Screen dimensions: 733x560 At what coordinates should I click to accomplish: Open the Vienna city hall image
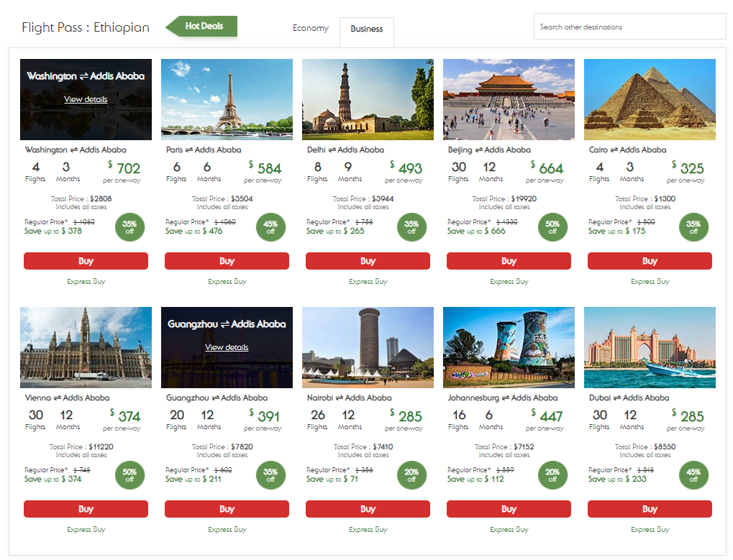86,347
